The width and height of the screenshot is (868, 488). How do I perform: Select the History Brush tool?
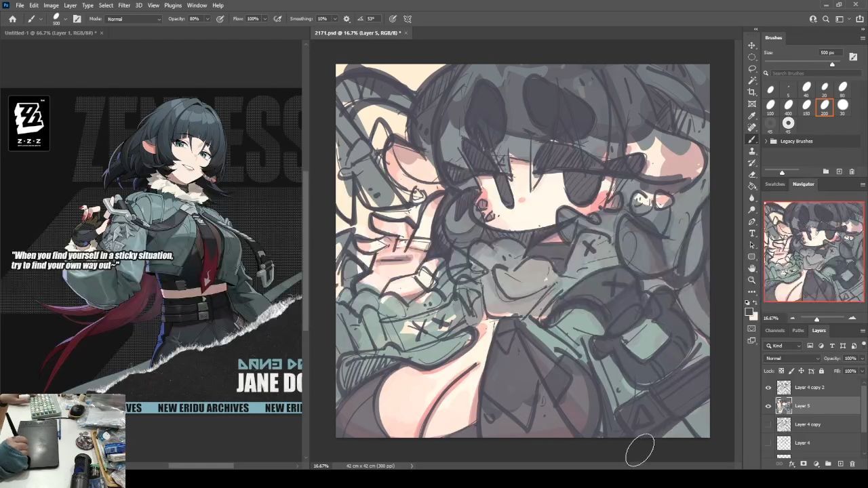[x=752, y=163]
